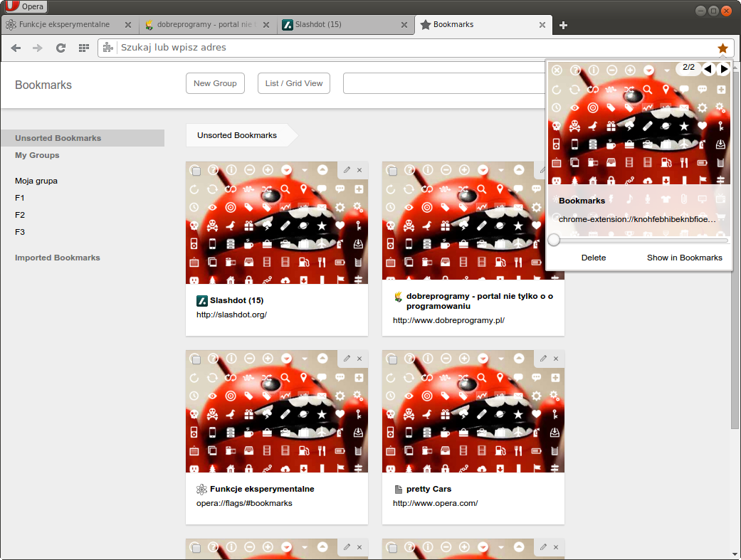Viewport: 741px width, 560px height.
Task: Click Show in Bookmarks
Action: click(x=684, y=258)
